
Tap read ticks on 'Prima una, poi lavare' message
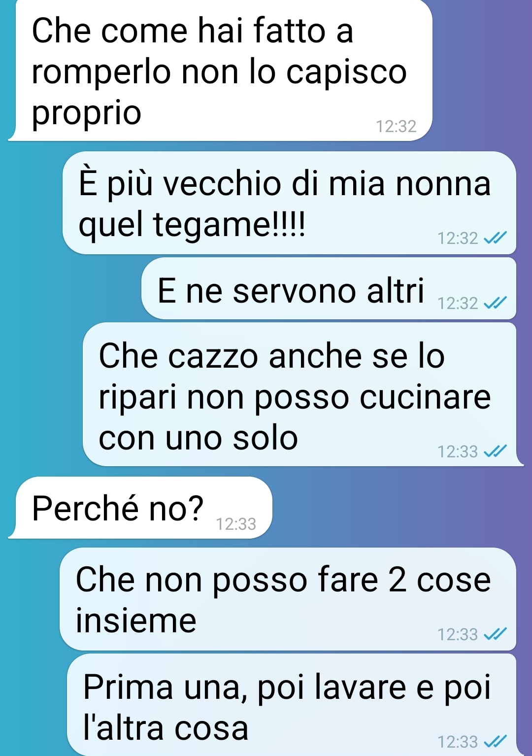point(495,742)
